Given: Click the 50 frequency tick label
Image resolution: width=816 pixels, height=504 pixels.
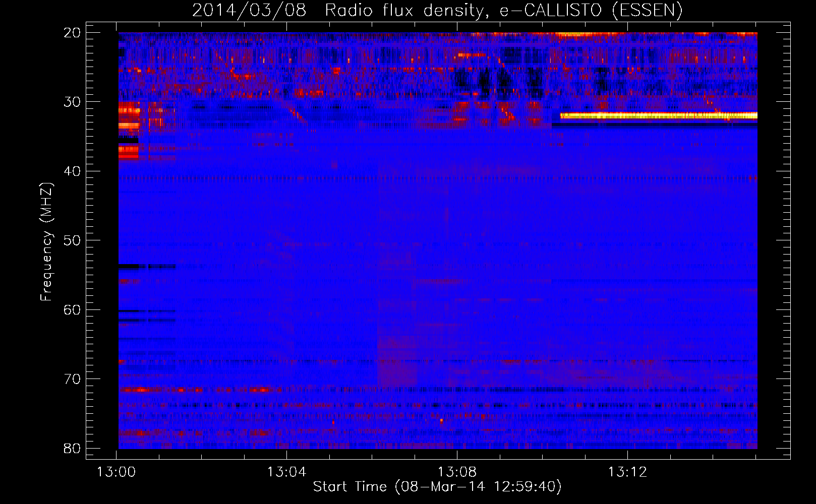Looking at the screenshot, I should coord(72,240).
